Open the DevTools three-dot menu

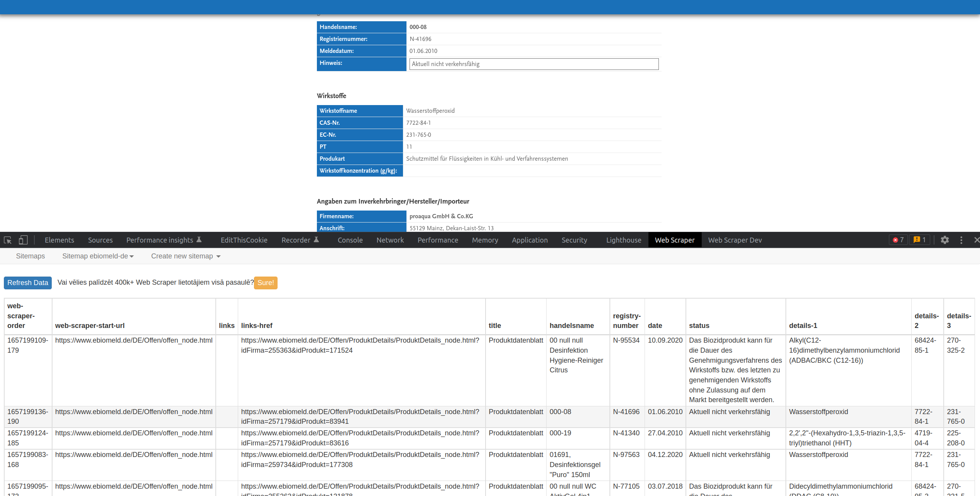tap(961, 240)
